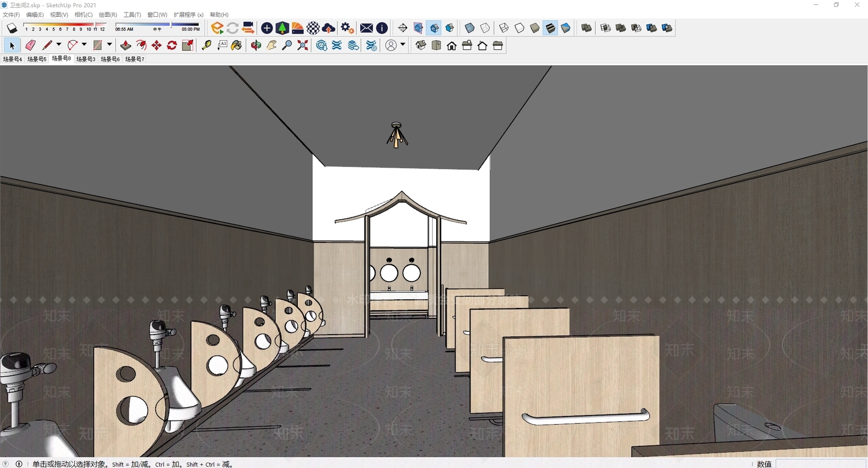This screenshot has width=868, height=468.
Task: Expand the Rectangle tool dropdown arrow
Action: pyautogui.click(x=109, y=45)
